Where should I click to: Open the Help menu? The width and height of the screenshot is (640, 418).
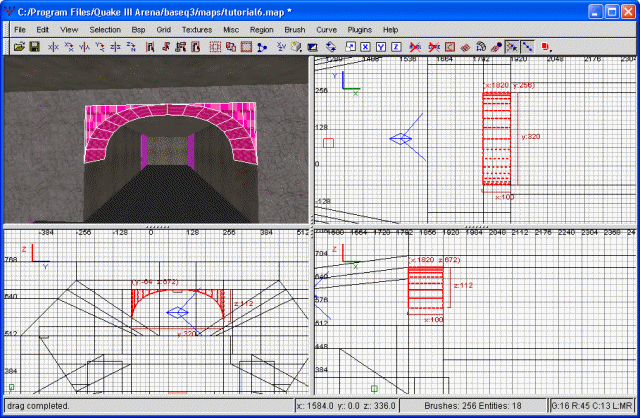(x=390, y=30)
